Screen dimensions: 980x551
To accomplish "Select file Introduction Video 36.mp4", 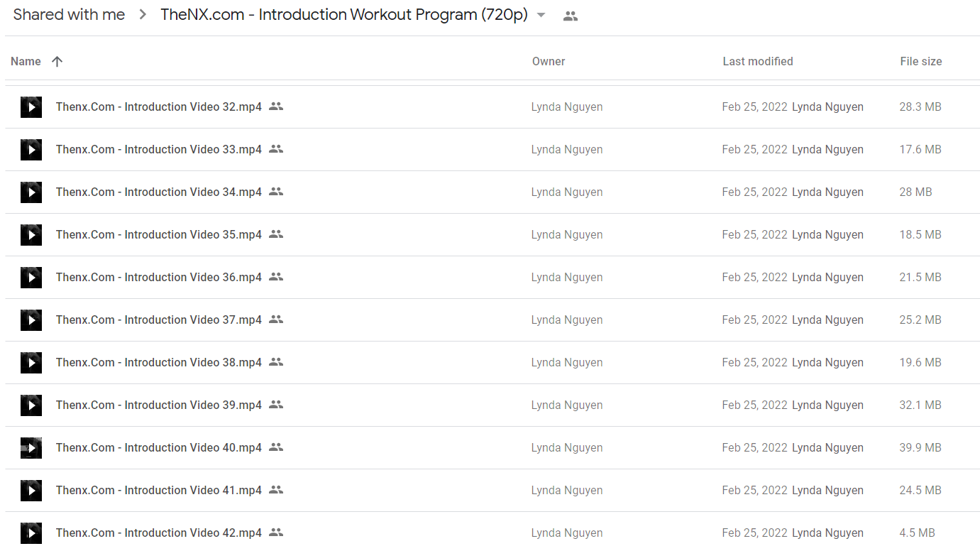I will [159, 277].
